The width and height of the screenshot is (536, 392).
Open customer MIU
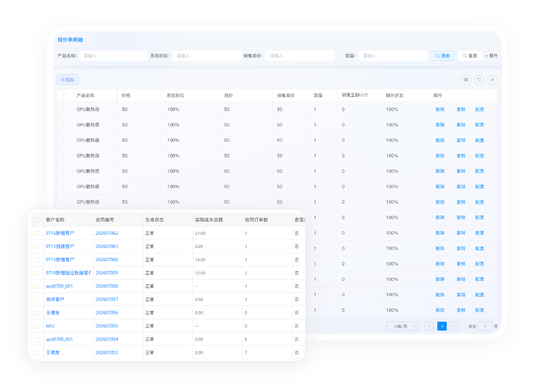tap(50, 326)
